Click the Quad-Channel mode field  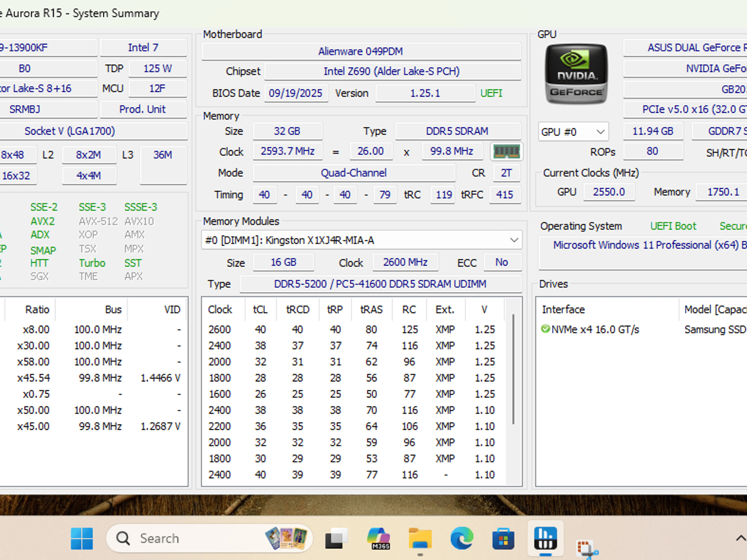354,173
